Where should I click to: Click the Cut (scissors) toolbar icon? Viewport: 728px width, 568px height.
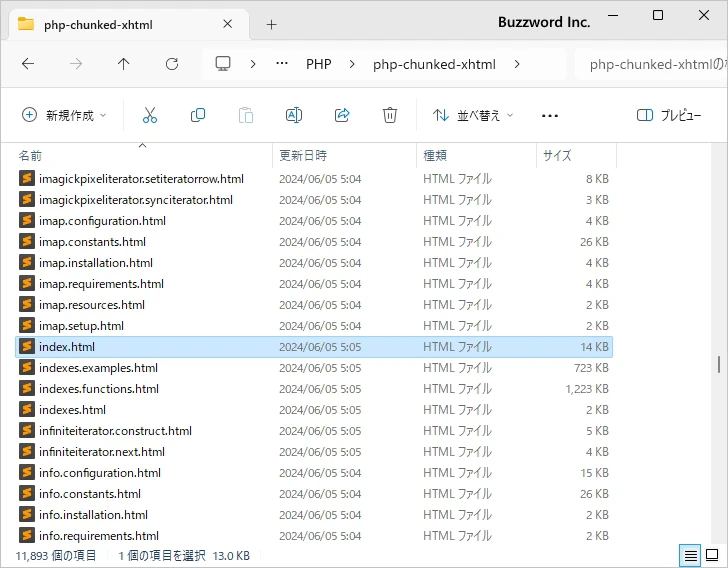tap(150, 115)
